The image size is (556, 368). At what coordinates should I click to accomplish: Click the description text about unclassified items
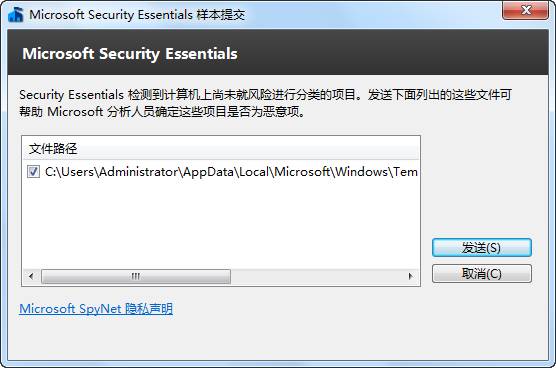[265, 95]
